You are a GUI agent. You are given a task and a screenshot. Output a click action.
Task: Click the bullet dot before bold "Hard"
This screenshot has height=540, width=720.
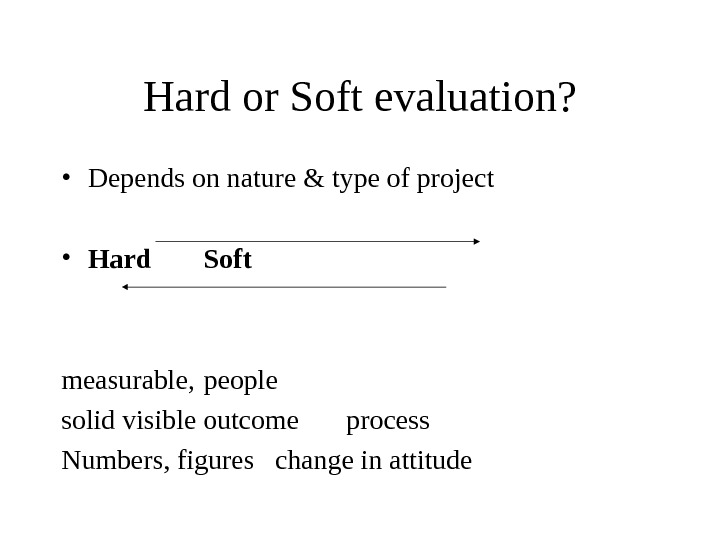click(x=65, y=260)
